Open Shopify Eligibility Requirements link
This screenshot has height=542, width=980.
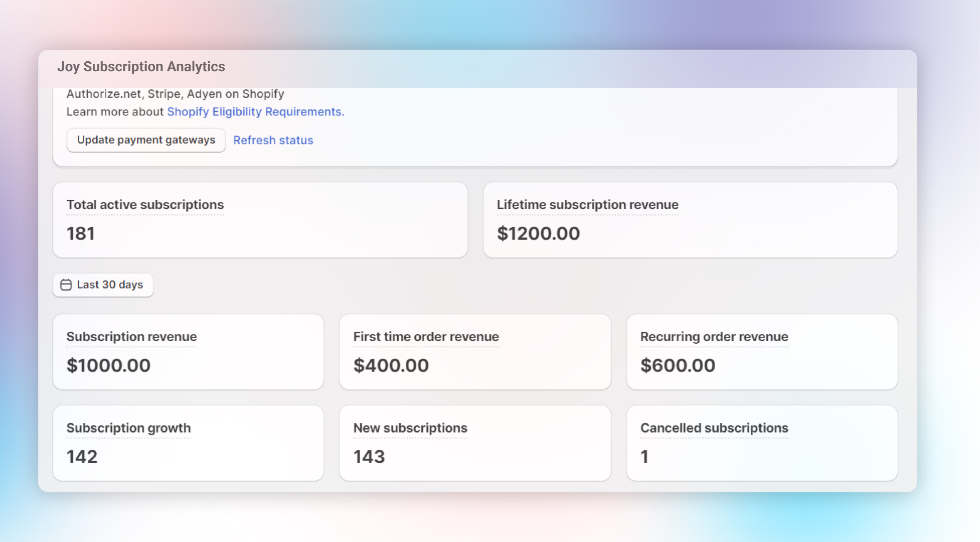click(x=256, y=111)
